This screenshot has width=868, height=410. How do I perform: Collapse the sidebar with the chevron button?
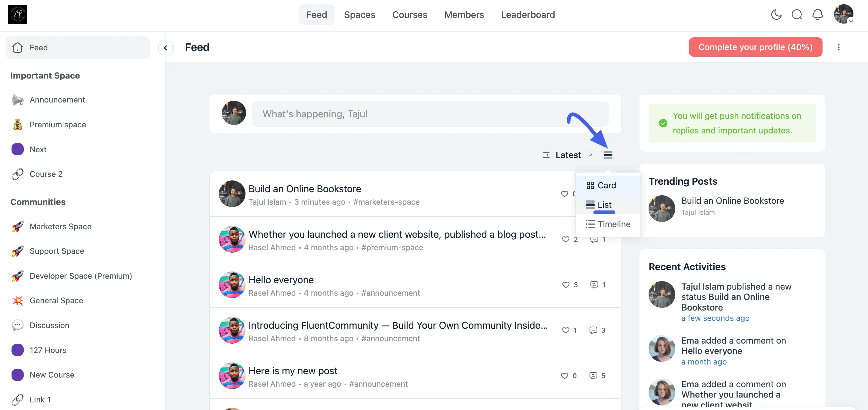(165, 48)
